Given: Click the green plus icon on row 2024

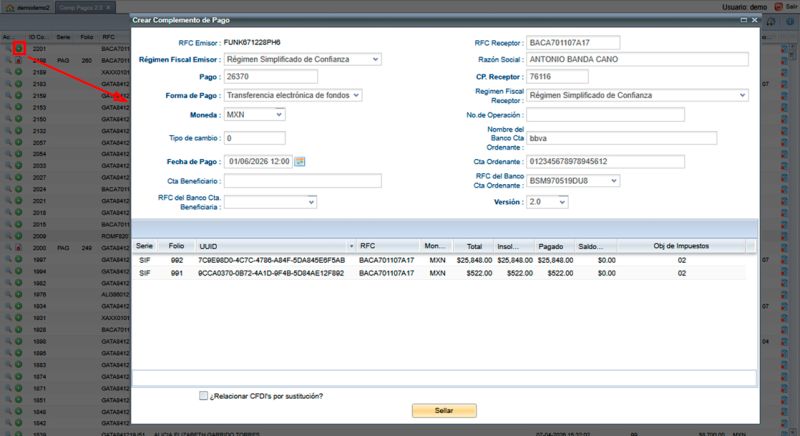Looking at the screenshot, I should tap(18, 189).
